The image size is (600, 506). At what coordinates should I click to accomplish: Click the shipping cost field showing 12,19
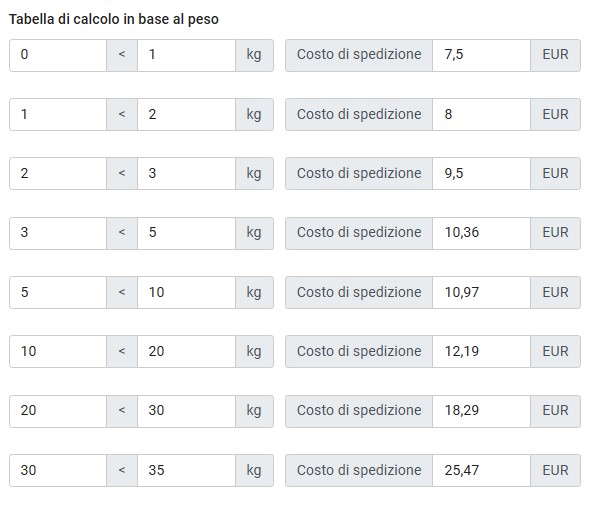click(481, 351)
